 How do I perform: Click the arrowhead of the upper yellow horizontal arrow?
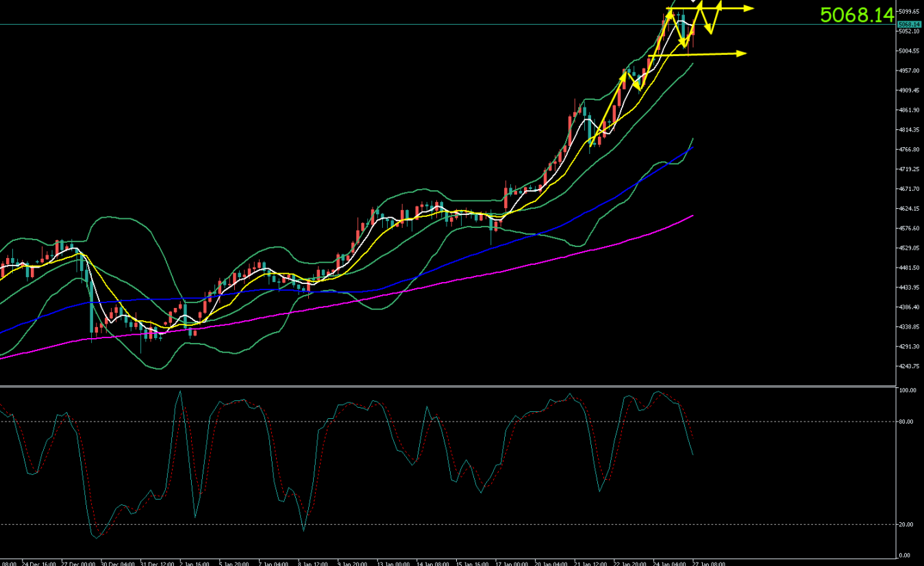(x=748, y=8)
